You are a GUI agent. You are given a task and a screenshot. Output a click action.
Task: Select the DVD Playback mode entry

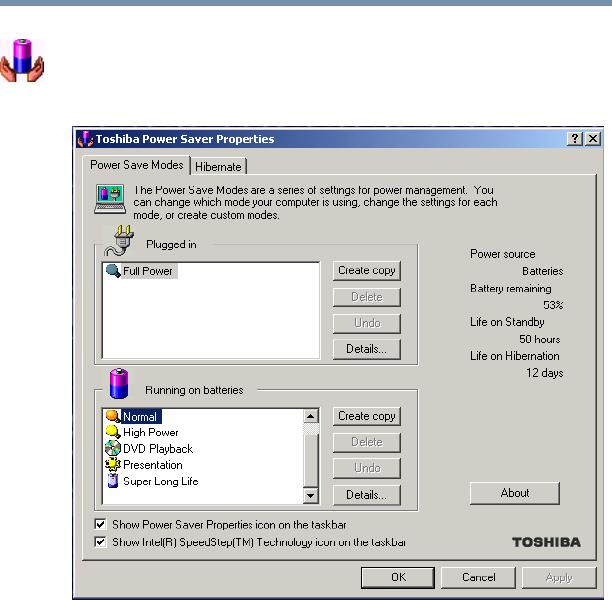(x=158, y=449)
